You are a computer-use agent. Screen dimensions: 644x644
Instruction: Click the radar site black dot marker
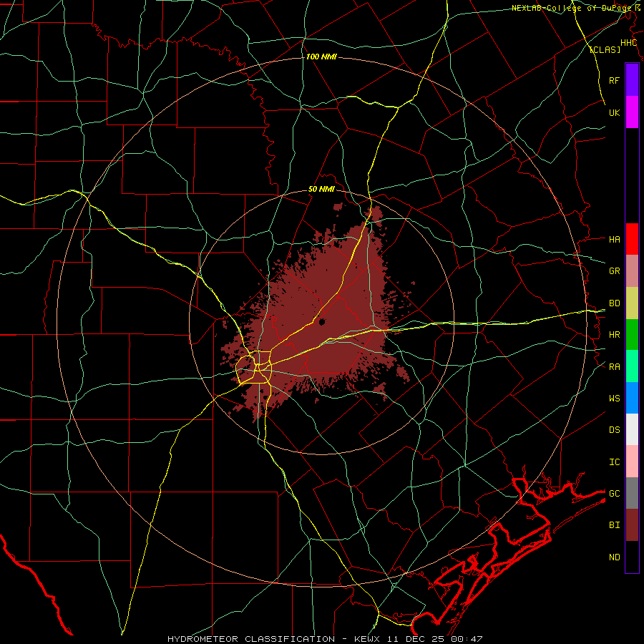click(322, 322)
